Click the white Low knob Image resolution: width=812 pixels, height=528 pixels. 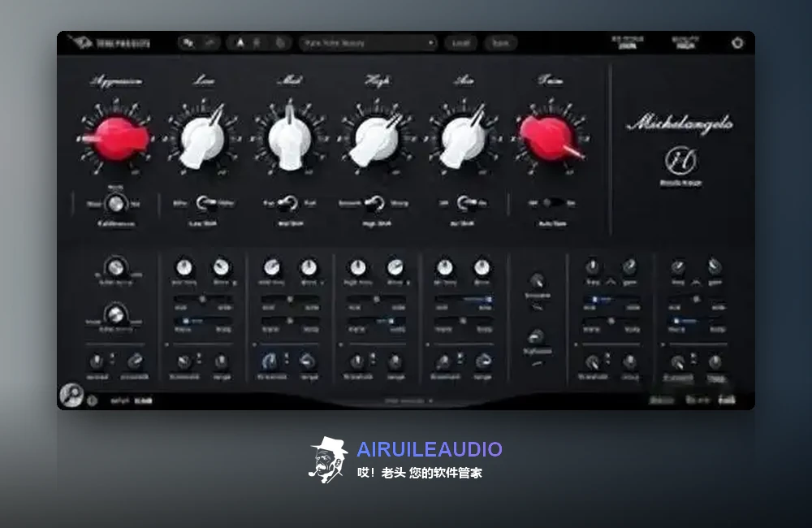click(202, 139)
